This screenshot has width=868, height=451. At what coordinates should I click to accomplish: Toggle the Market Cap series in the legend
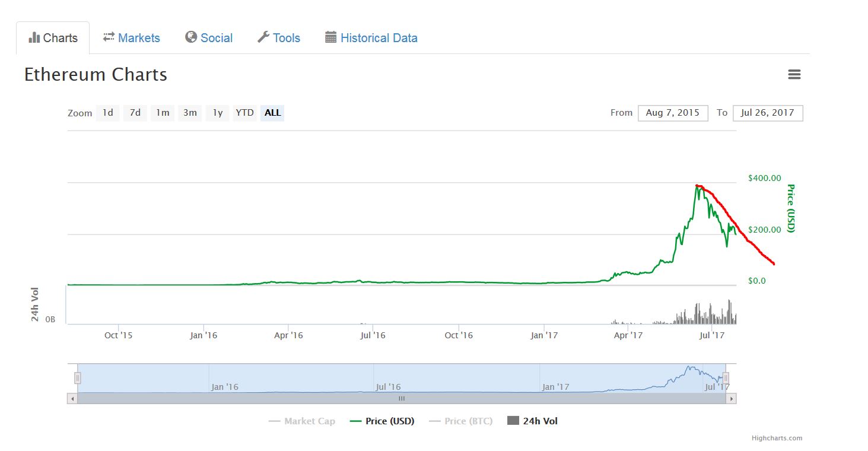tap(302, 421)
